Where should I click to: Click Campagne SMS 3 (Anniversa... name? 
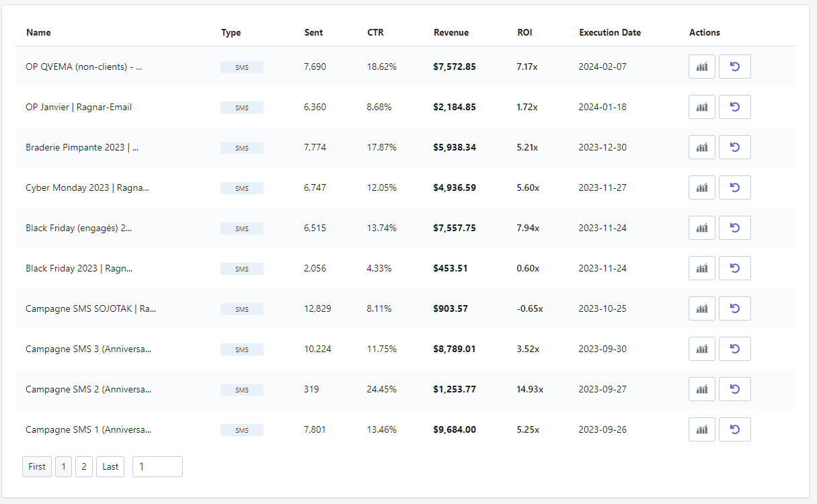[89, 349]
